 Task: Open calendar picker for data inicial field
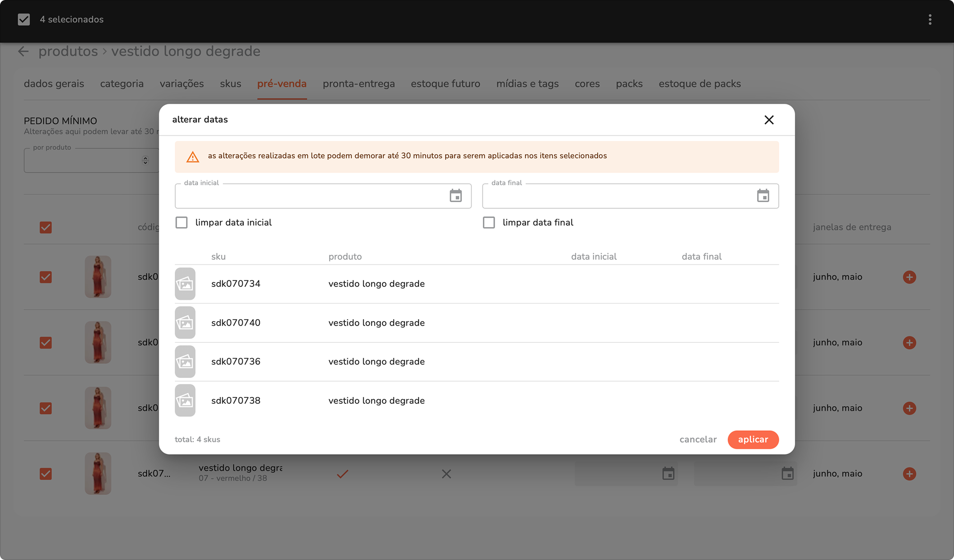455,196
